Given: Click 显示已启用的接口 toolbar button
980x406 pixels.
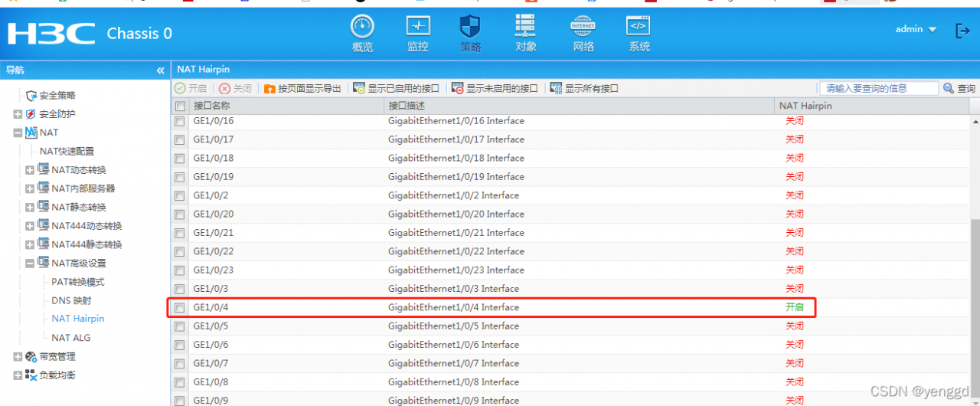Looking at the screenshot, I should click(x=396, y=88).
